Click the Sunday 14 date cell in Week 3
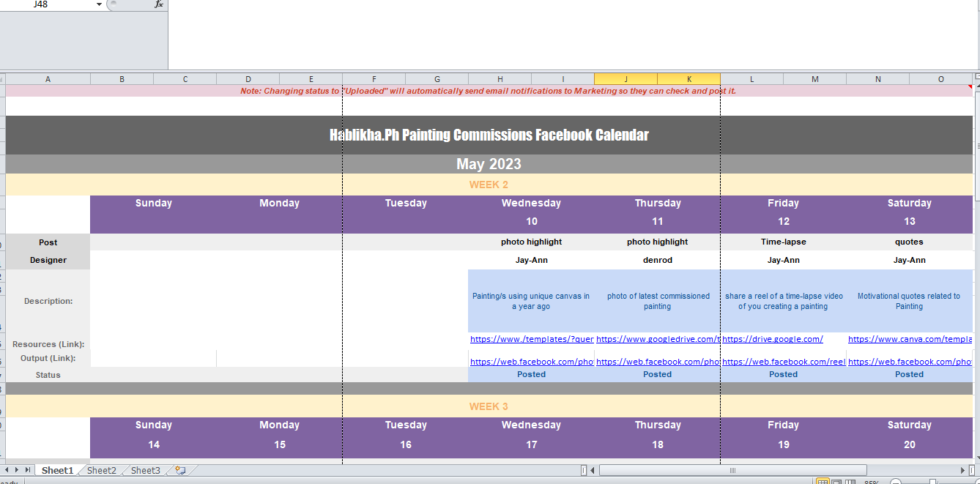This screenshot has height=484, width=980. click(x=154, y=444)
